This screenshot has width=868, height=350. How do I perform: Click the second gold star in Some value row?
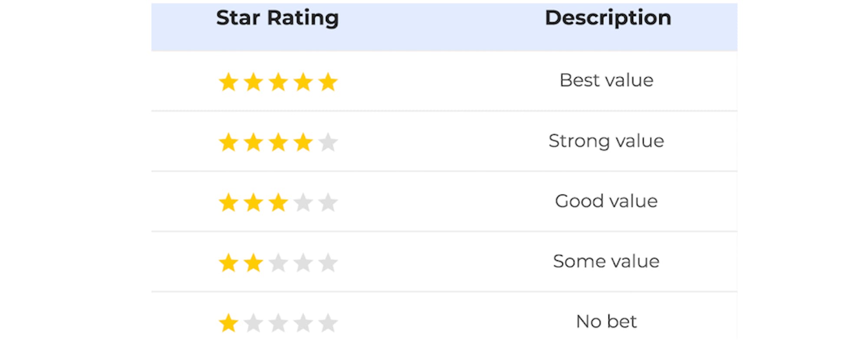point(253,263)
